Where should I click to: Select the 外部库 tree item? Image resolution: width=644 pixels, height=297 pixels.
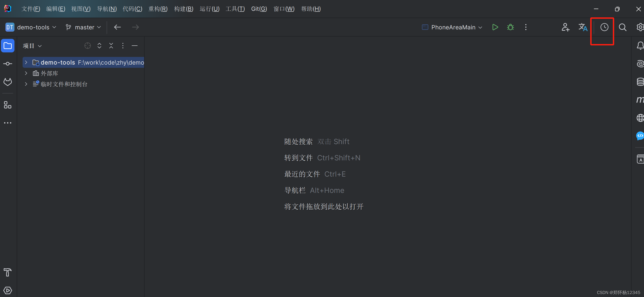49,73
